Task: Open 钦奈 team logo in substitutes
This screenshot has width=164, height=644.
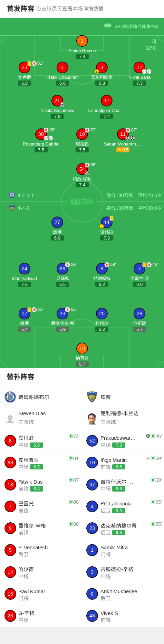Action: coord(92,397)
